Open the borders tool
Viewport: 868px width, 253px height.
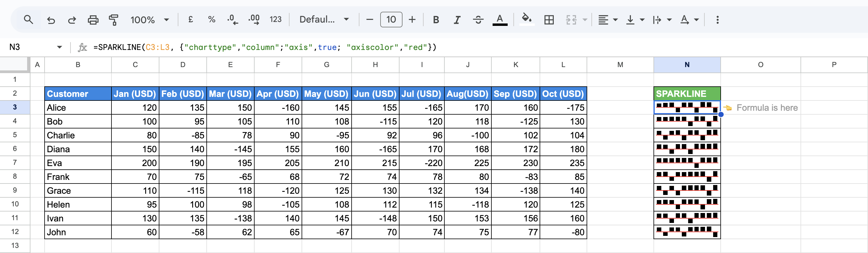pyautogui.click(x=549, y=20)
